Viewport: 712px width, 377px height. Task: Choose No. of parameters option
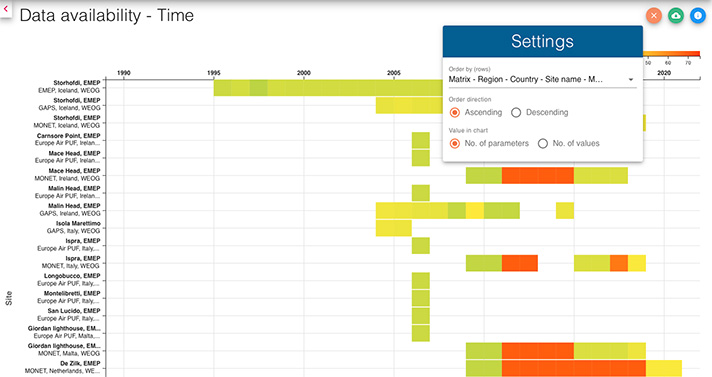455,144
